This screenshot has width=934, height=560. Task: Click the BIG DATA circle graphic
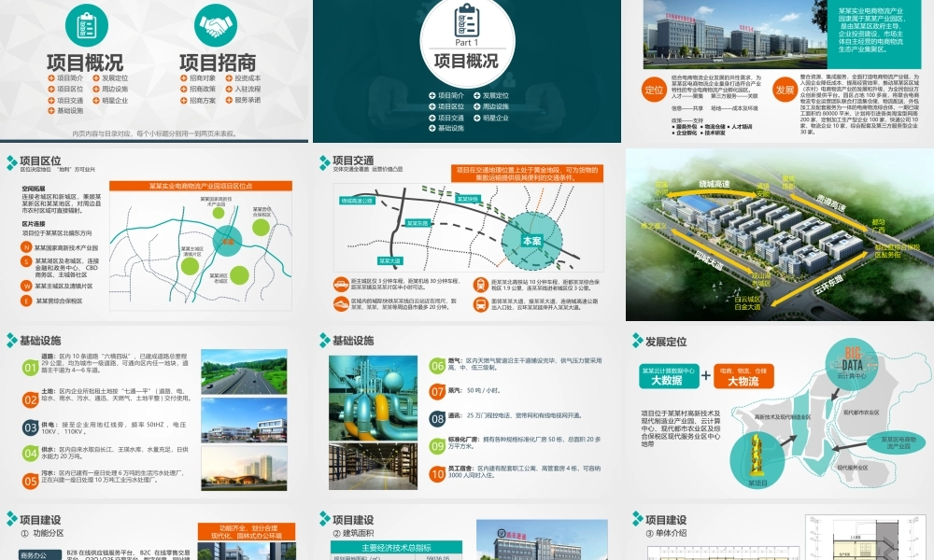(851, 362)
